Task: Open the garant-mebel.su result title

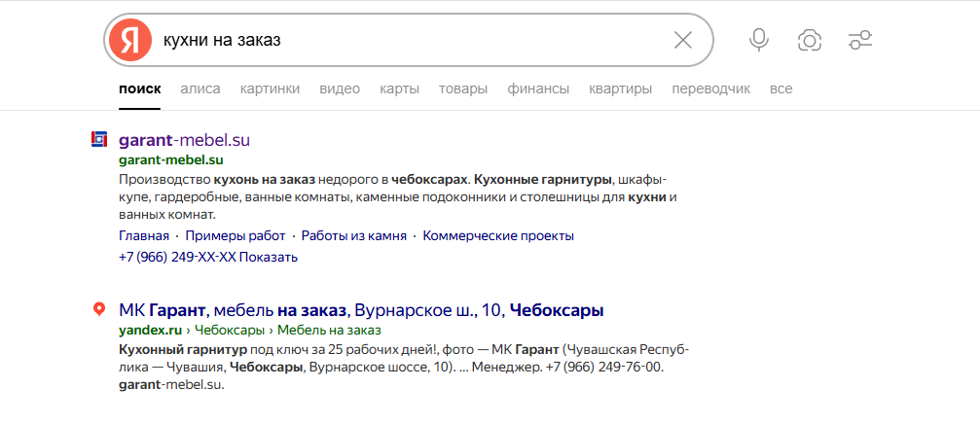Action: [x=184, y=140]
